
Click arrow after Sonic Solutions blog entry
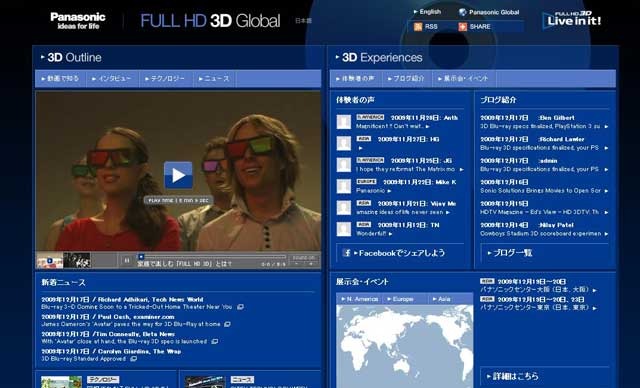[x=606, y=191]
